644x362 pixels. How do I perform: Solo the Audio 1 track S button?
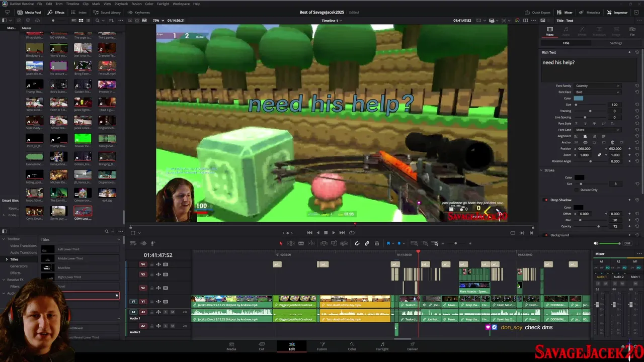166,312
